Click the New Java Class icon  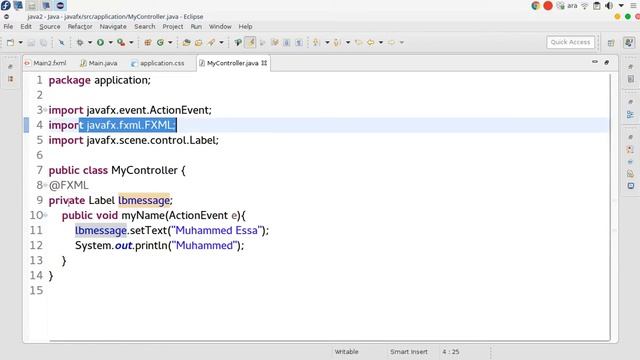[160, 42]
